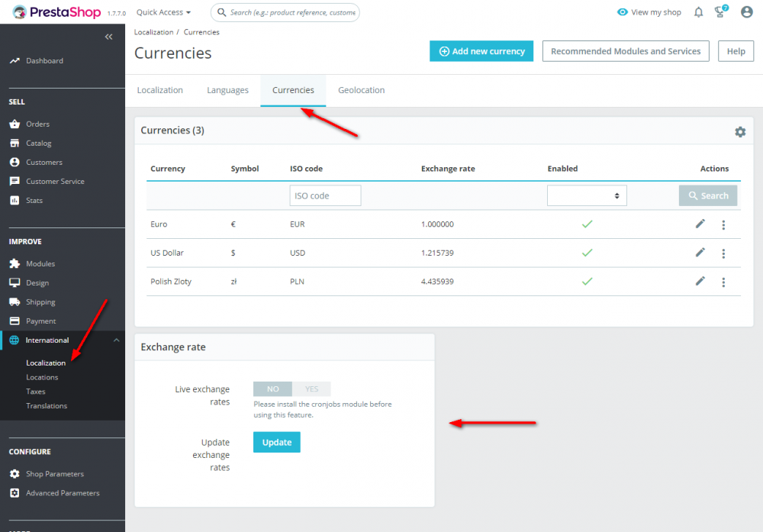Click the Dashboard trend icon
Screen dimensions: 763x532
(x=14, y=61)
